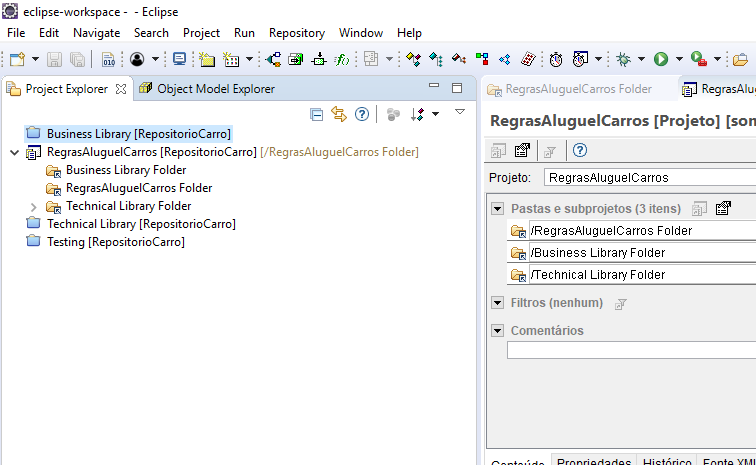Open the Navigate menu
This screenshot has height=465, width=756.
click(96, 33)
